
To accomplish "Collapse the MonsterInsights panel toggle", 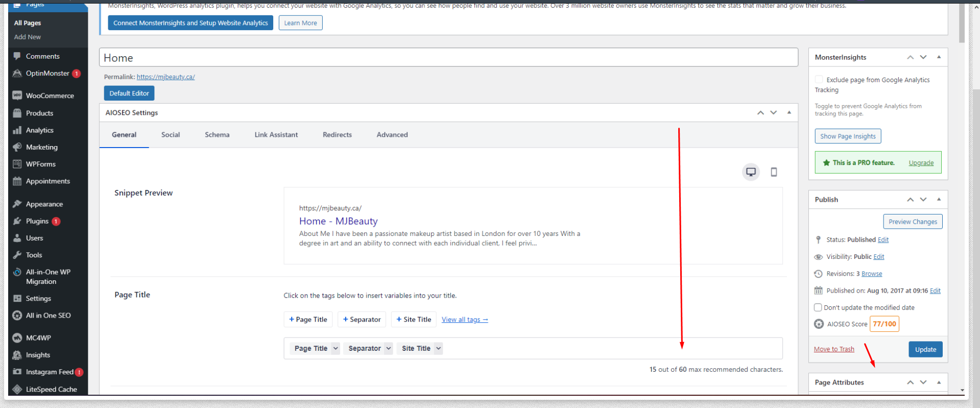I will tap(939, 57).
